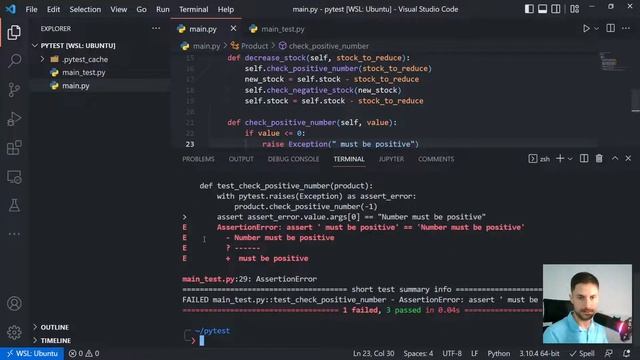Open main_test.py in the Explorer
The height and width of the screenshot is (360, 640).
[x=84, y=72]
